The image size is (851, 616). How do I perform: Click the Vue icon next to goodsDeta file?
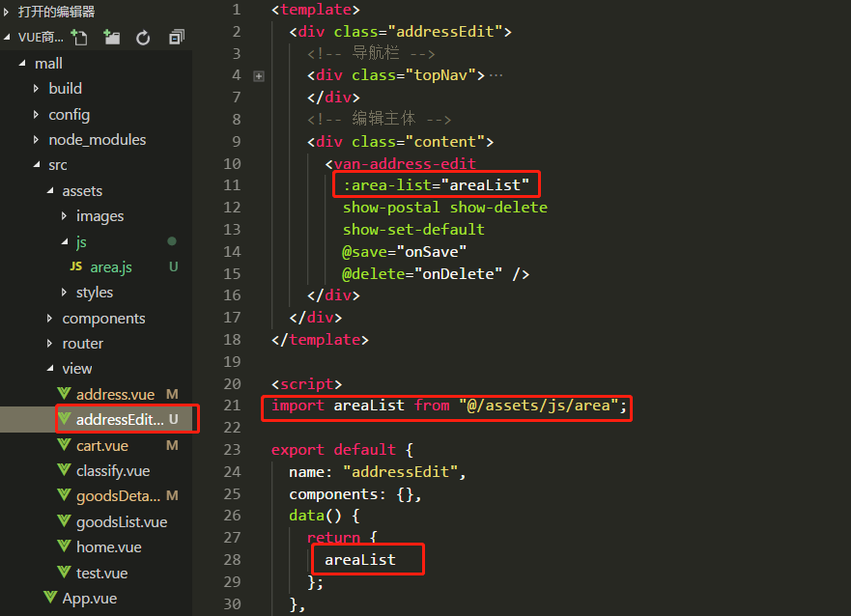pyautogui.click(x=64, y=495)
